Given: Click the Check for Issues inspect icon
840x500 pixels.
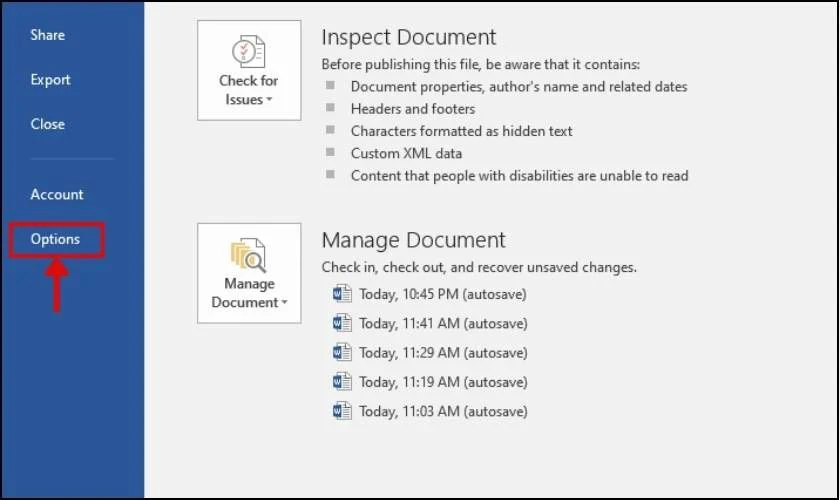Looking at the screenshot, I should click(249, 51).
